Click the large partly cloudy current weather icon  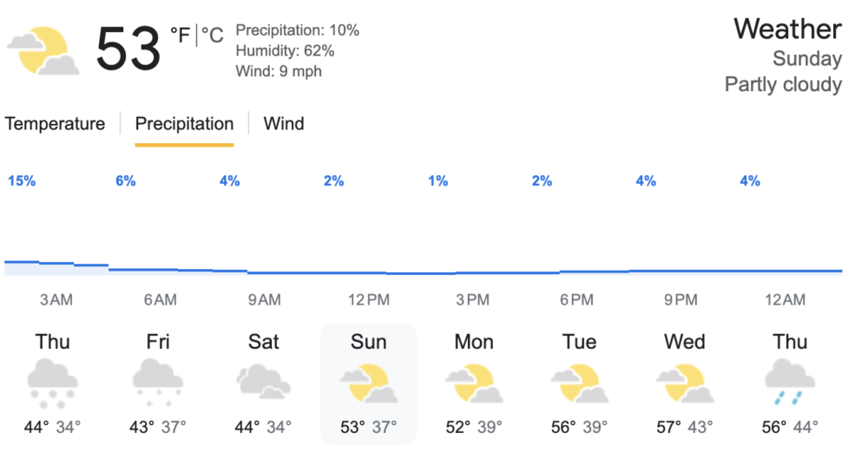43,50
